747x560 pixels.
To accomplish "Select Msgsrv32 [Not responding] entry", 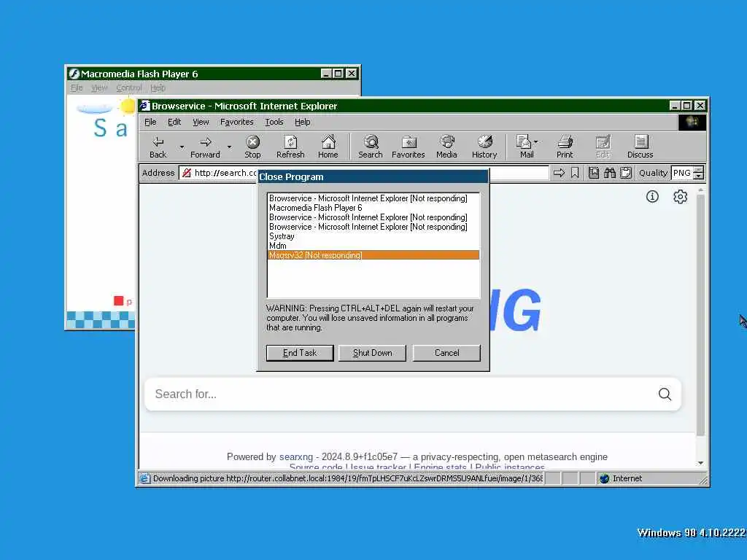I will pyautogui.click(x=373, y=255).
